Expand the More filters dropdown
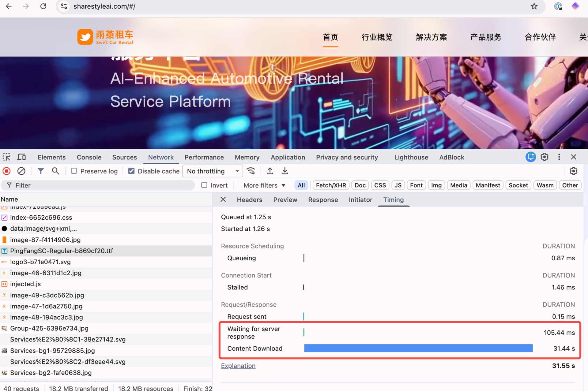This screenshot has width=588, height=391. click(264, 185)
